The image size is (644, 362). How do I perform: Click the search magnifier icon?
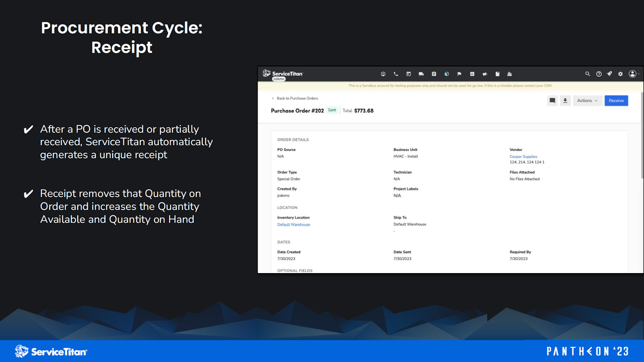tap(588, 74)
